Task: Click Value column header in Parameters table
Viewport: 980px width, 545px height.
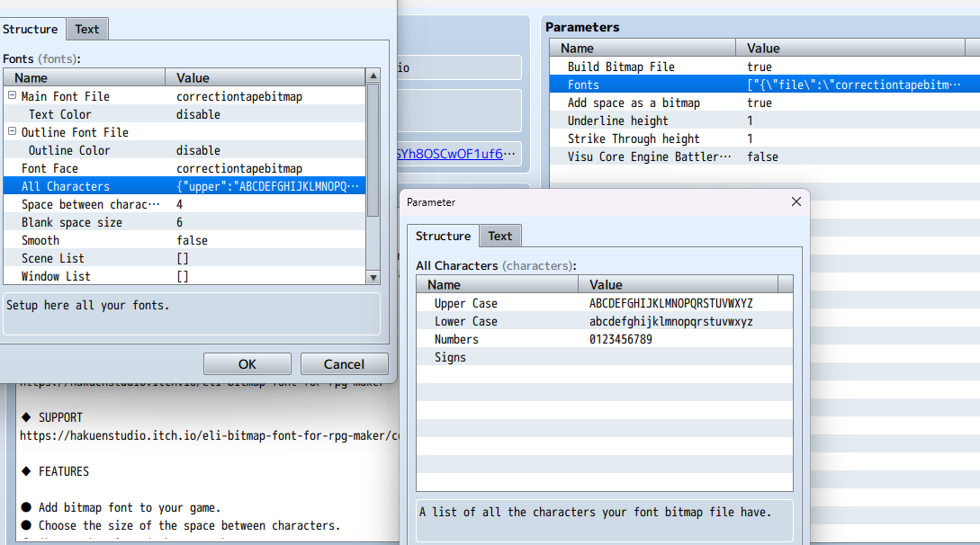Action: [x=850, y=48]
